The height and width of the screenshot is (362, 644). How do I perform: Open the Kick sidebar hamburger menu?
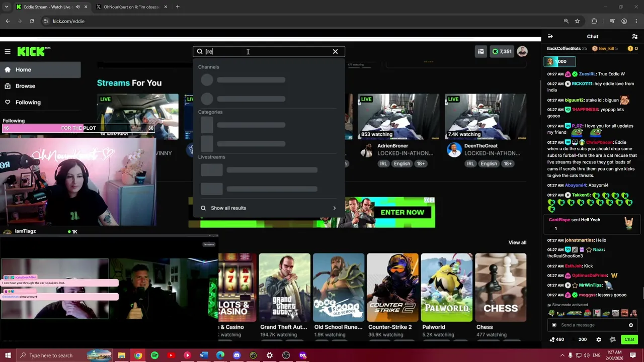(8, 51)
